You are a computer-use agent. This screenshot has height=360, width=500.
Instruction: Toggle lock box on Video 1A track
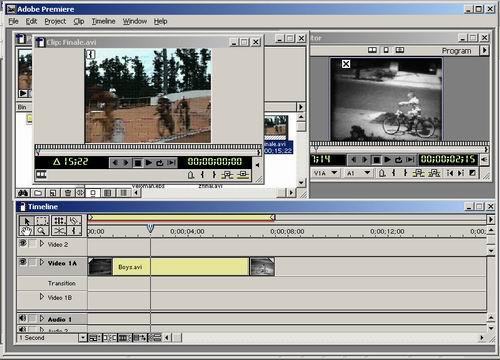pos(32,262)
